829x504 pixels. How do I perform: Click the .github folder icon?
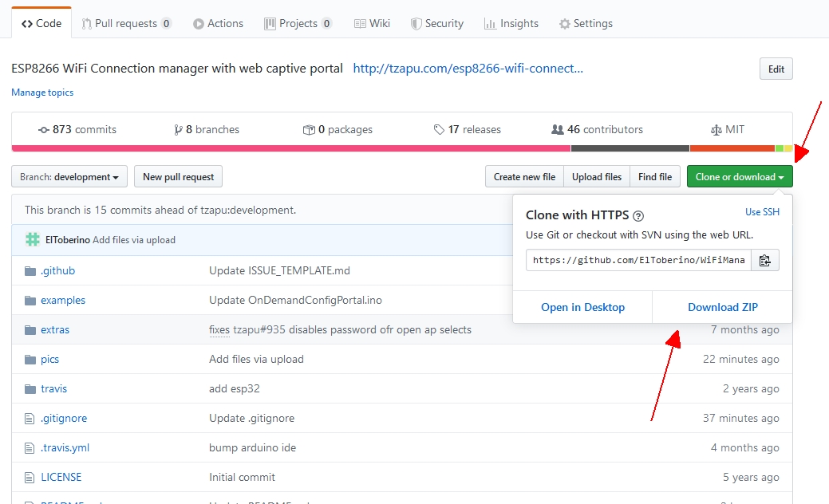30,271
